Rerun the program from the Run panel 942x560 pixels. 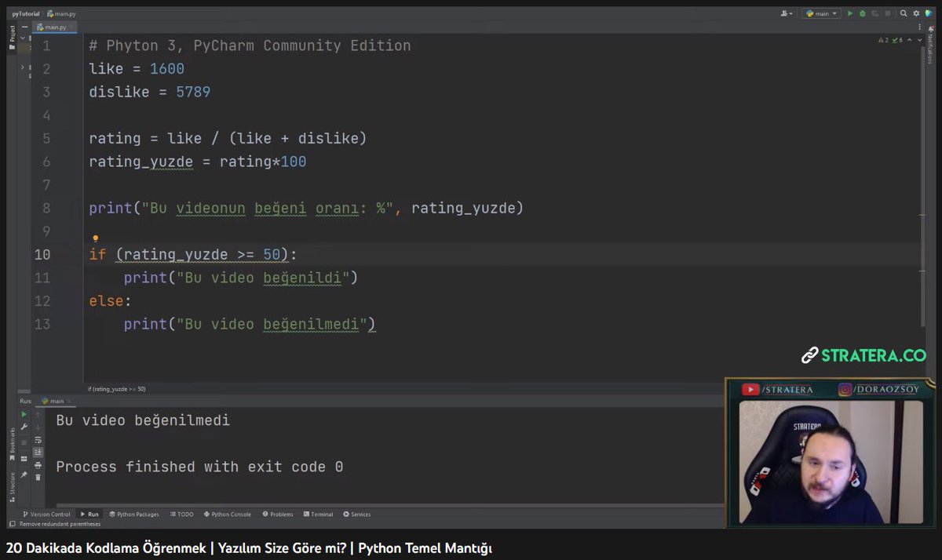click(24, 414)
